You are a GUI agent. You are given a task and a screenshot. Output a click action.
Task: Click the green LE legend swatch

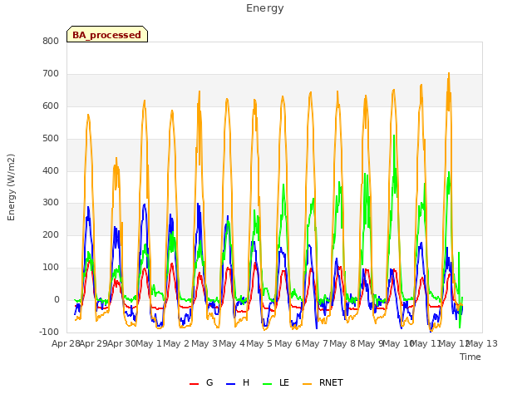pyautogui.click(x=268, y=384)
